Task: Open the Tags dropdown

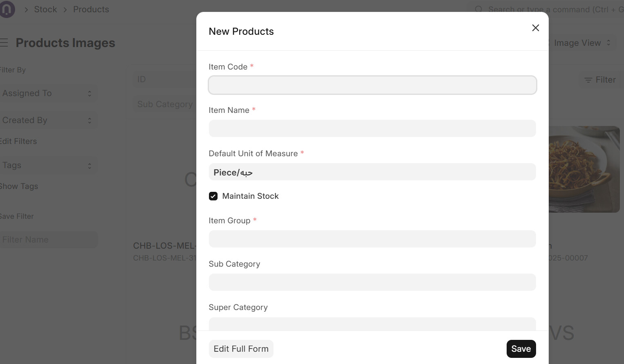Action: click(48, 165)
